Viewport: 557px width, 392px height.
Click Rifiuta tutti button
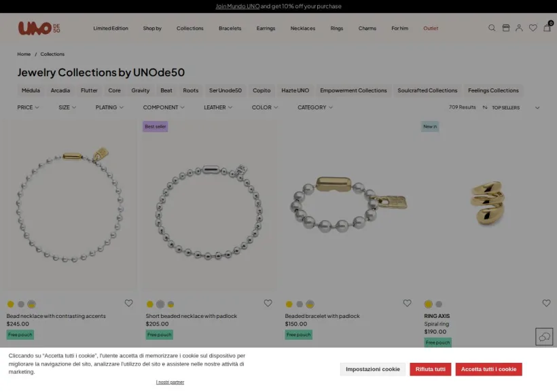pos(430,370)
